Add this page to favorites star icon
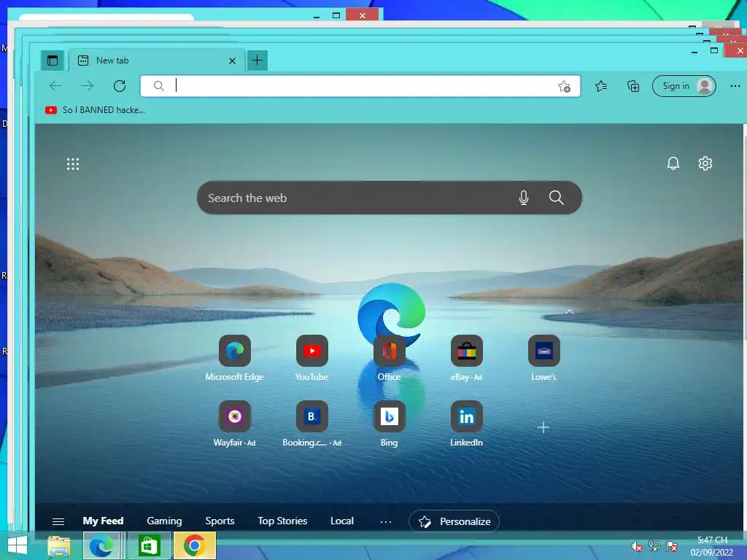This screenshot has width=747, height=560. coord(564,86)
